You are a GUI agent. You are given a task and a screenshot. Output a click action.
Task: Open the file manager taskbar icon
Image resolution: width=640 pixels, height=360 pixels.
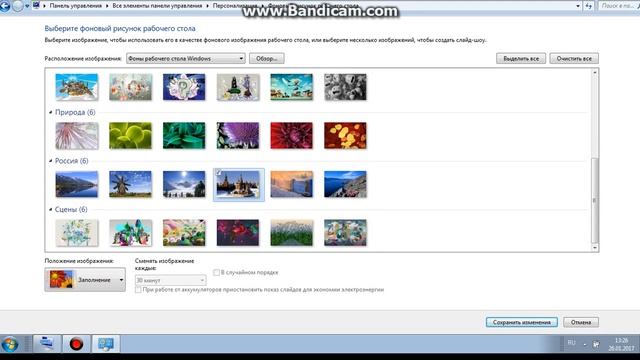click(x=47, y=344)
